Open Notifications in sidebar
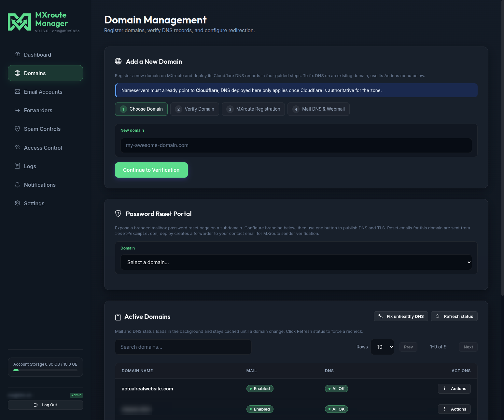The width and height of the screenshot is (504, 420). pos(45,185)
